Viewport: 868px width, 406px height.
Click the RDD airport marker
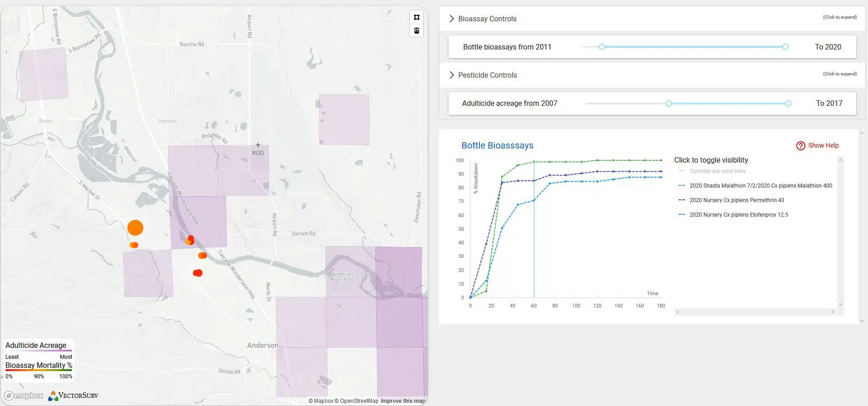258,149
